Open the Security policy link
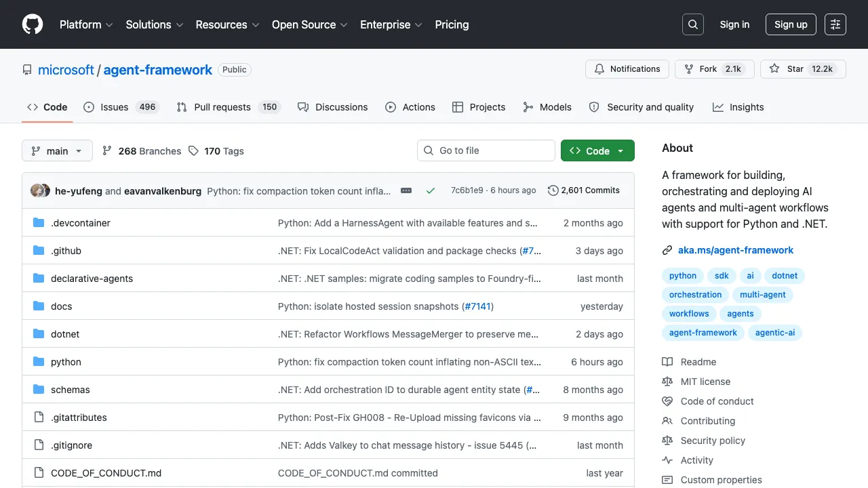The height and width of the screenshot is (488, 868). [713, 441]
